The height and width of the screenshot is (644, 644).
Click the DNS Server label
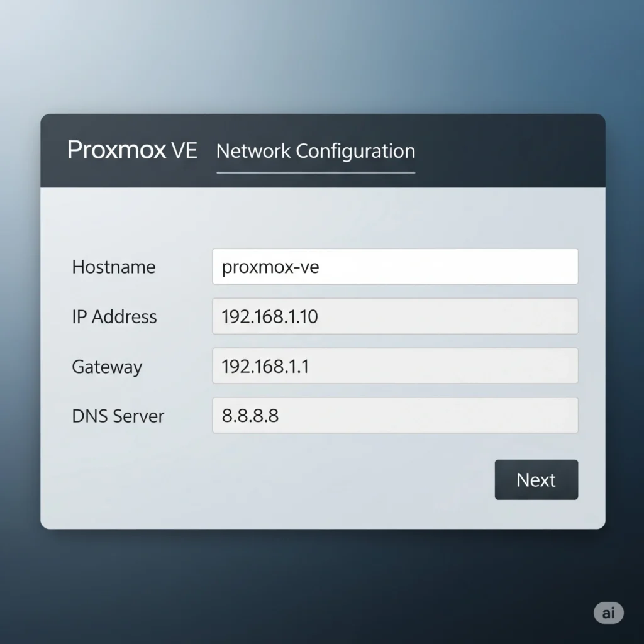coord(118,416)
